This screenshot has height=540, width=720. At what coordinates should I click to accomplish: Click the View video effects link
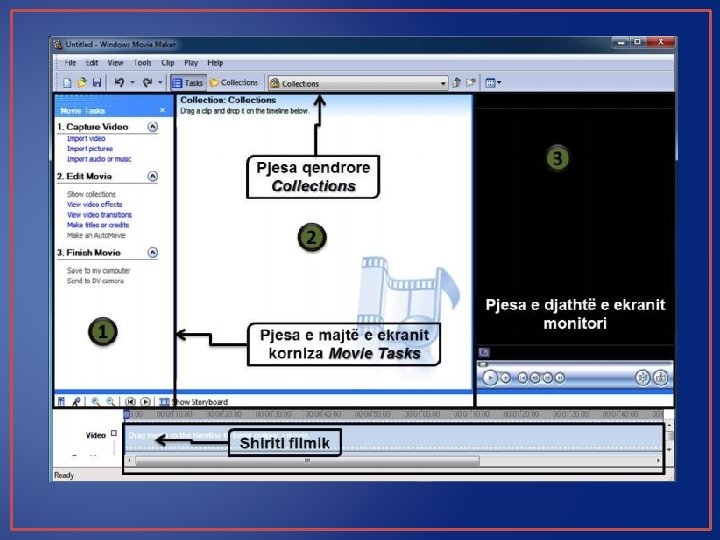point(95,204)
